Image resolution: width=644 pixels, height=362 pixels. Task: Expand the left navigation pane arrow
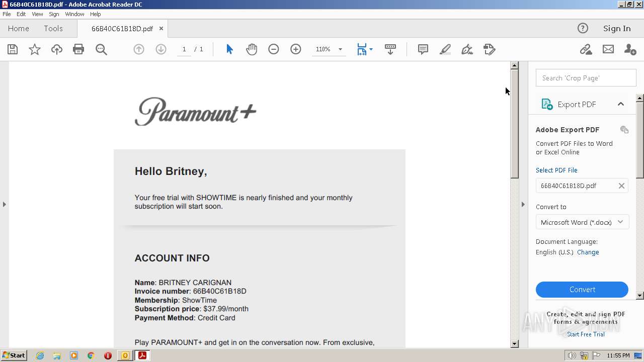click(x=5, y=204)
